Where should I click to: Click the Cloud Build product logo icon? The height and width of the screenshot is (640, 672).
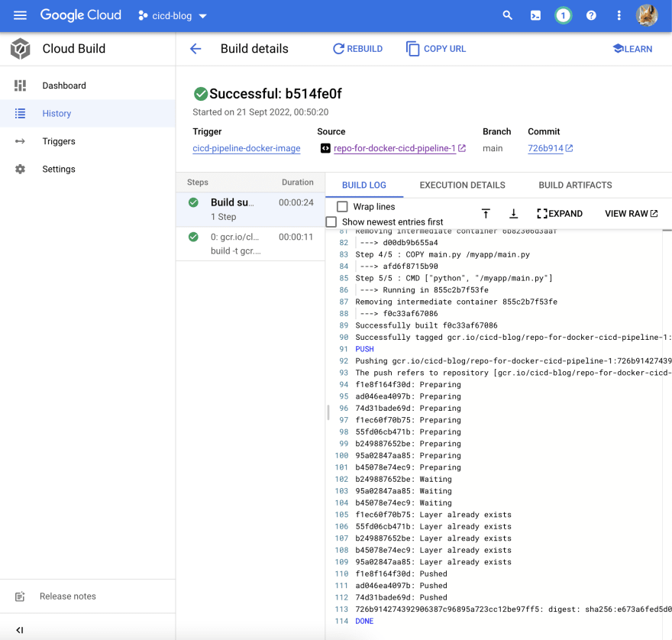pyautogui.click(x=20, y=49)
